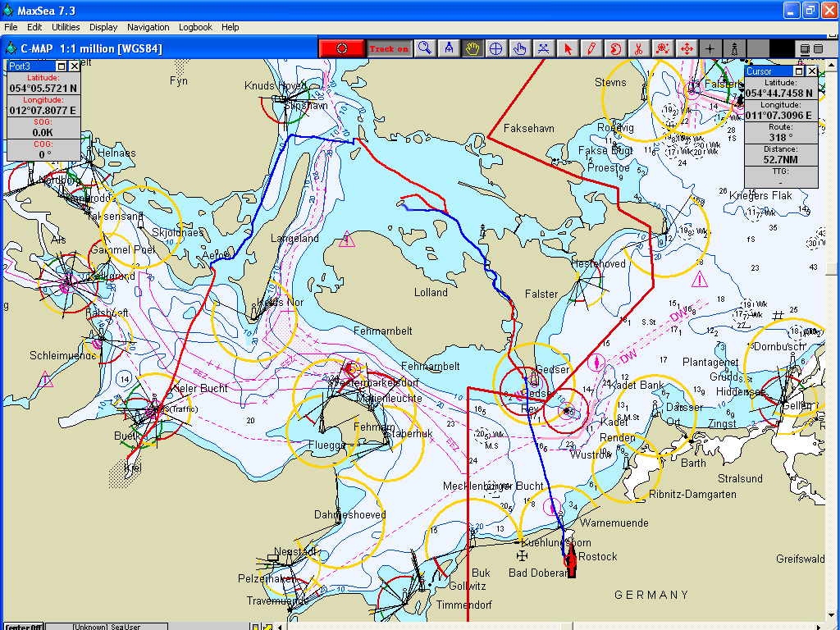Click the warning triangle north of Lolland
The height and width of the screenshot is (630, 840).
point(347,239)
